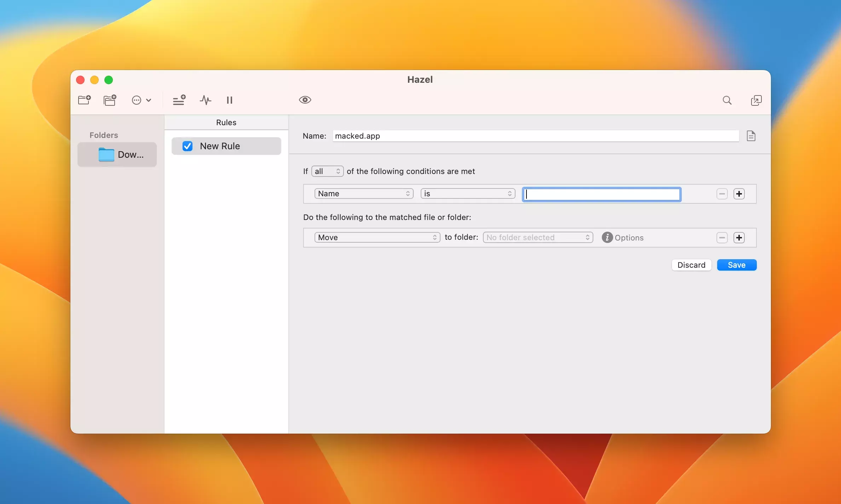Viewport: 841px width, 504px height.
Task: Choose destination from No folder selected popup
Action: 538,237
